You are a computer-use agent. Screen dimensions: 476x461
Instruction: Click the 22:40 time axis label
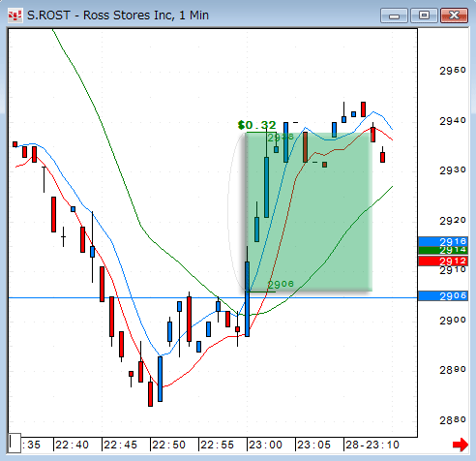(x=72, y=445)
